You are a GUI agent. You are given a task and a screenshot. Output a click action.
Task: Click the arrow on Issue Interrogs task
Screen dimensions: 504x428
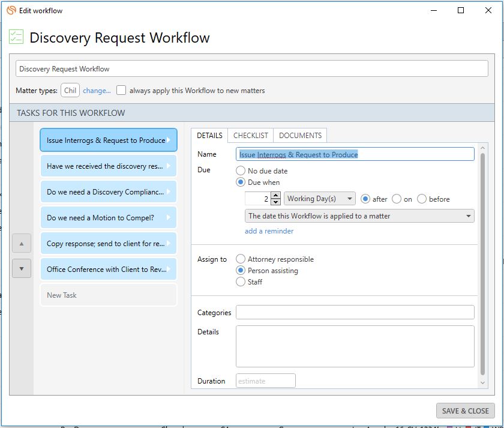(170, 140)
